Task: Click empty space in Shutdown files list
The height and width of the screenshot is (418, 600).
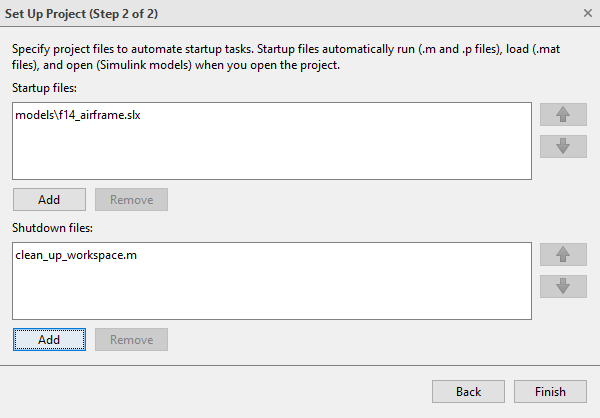Action: click(x=270, y=295)
